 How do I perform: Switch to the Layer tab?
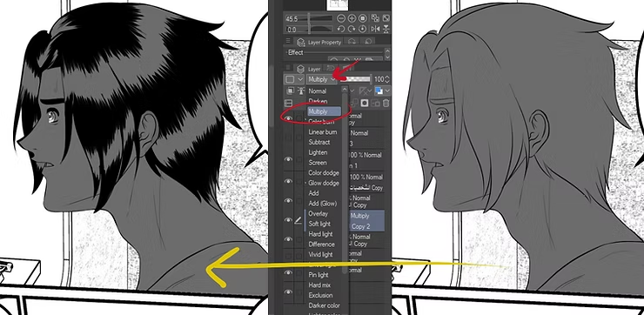(308, 69)
